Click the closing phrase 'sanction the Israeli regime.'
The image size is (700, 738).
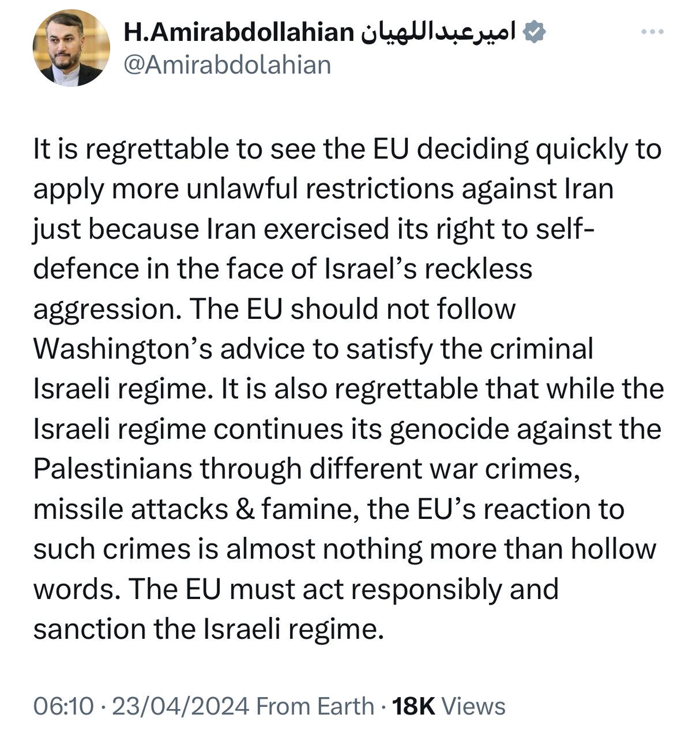pos(208,629)
